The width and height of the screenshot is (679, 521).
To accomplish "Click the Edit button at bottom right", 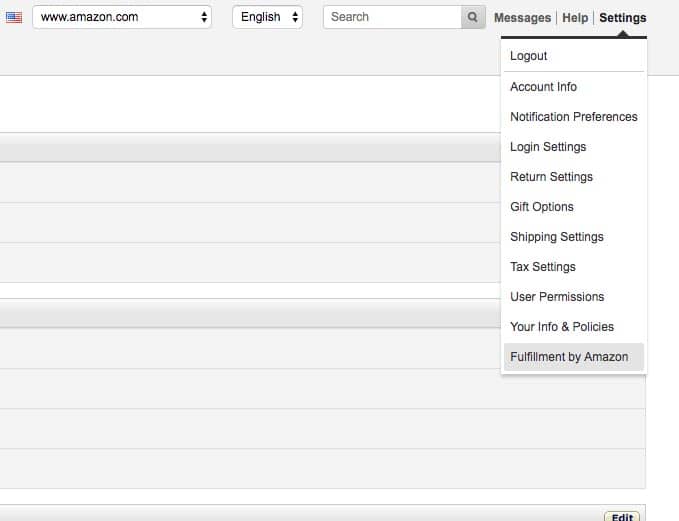I will [622, 517].
